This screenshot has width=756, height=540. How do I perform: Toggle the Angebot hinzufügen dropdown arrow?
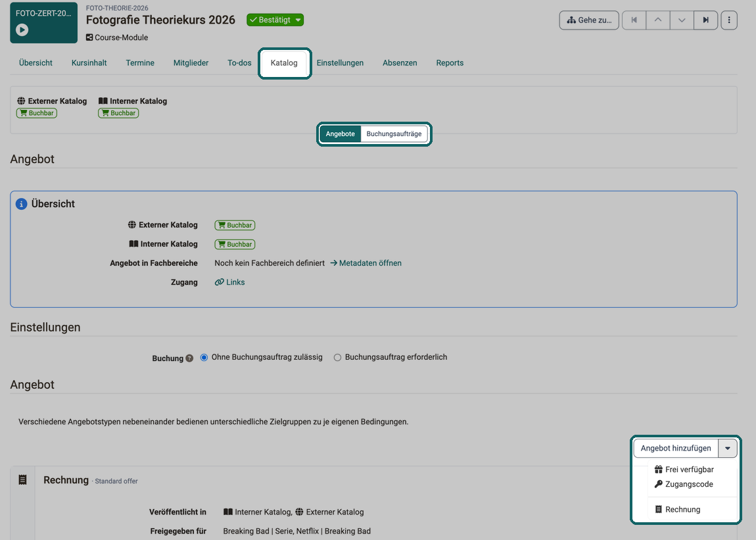[x=728, y=449]
